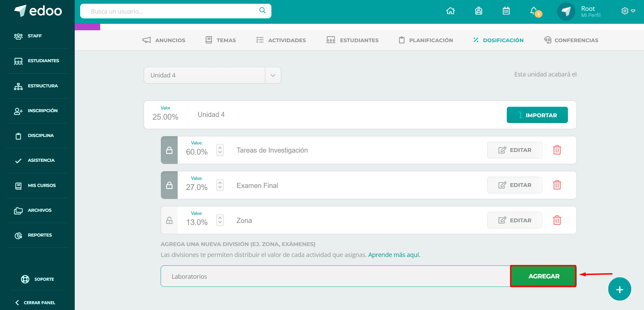Viewport: 644px width, 310px height.
Task: Open Estudiantes in the sidebar
Action: [37, 61]
